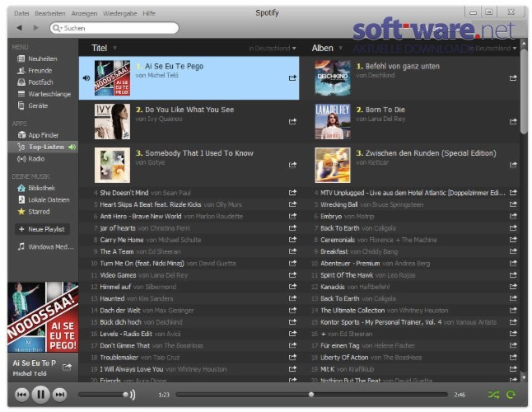Go forward with the navigation arrow
This screenshot has height=412, width=532.
(35, 28)
